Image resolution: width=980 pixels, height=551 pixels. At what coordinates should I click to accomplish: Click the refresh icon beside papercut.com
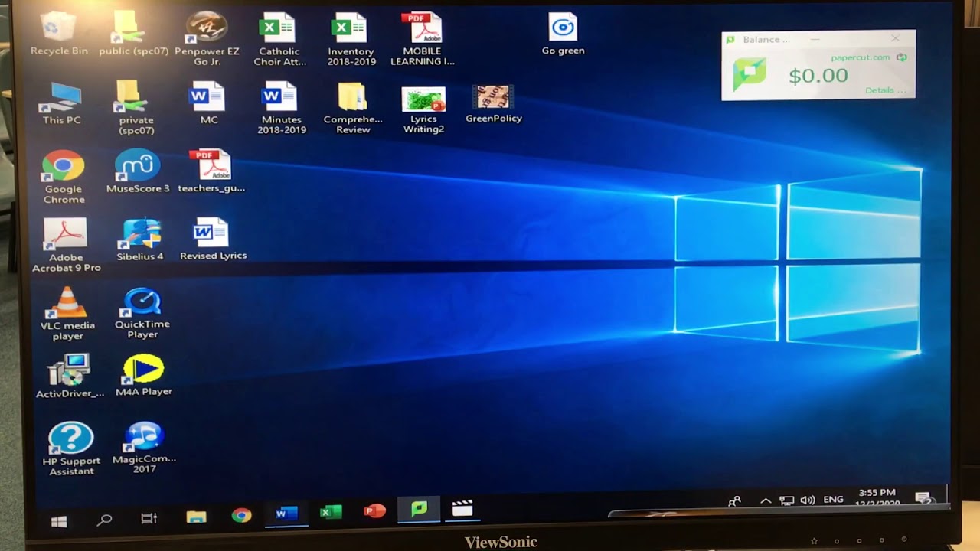coord(902,57)
